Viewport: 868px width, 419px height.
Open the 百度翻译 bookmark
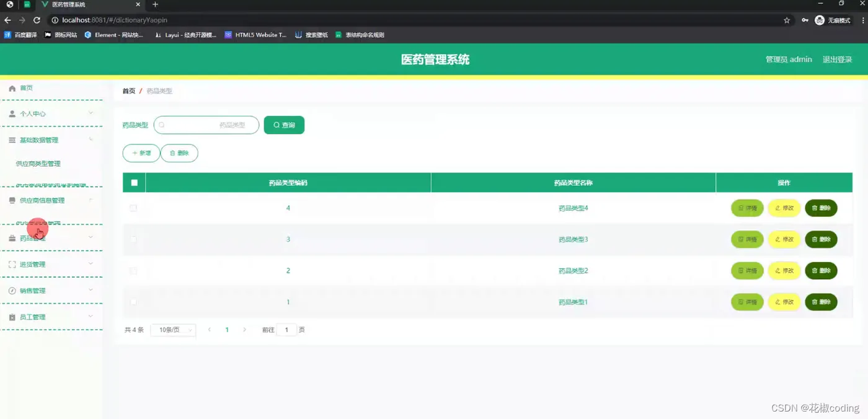coord(20,35)
